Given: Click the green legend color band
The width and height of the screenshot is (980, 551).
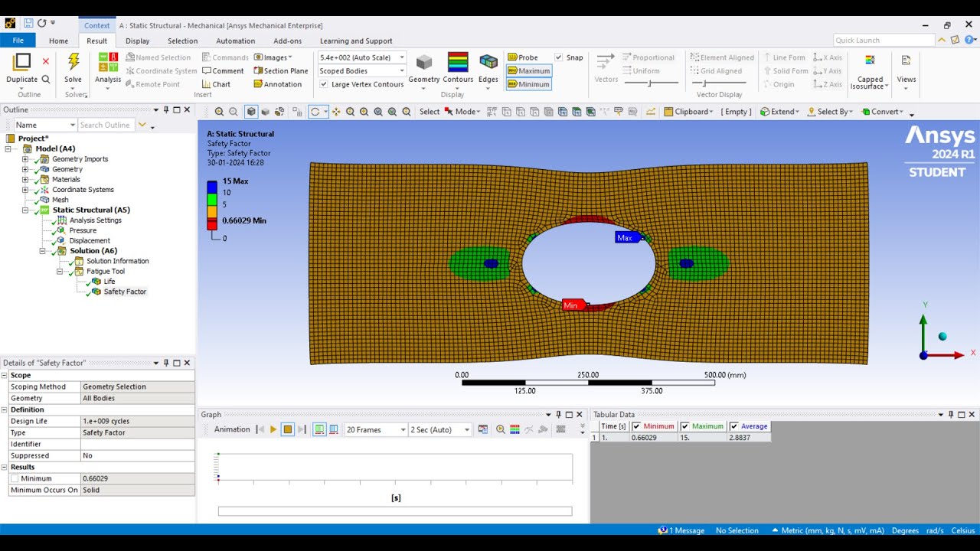Looking at the screenshot, I should [212, 199].
